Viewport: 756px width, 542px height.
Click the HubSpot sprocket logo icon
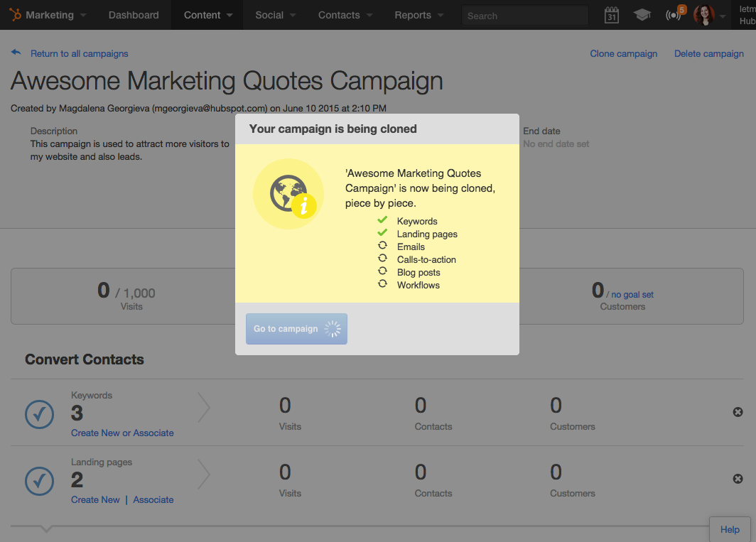click(x=16, y=15)
